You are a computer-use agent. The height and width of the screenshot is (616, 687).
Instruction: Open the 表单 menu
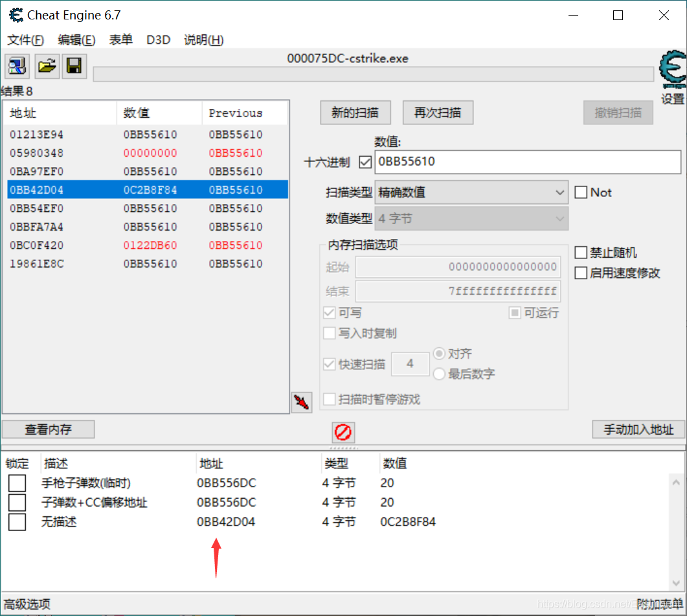pos(121,40)
